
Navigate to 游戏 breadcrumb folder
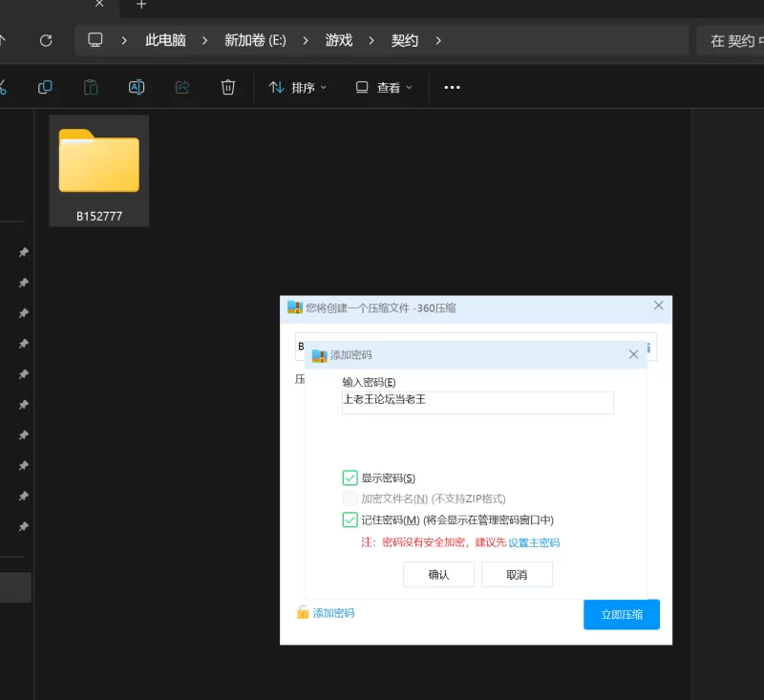(339, 40)
